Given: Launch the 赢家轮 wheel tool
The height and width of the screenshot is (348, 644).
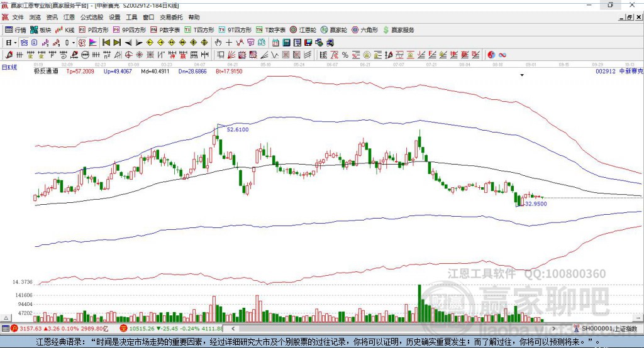Looking at the screenshot, I should [333, 30].
